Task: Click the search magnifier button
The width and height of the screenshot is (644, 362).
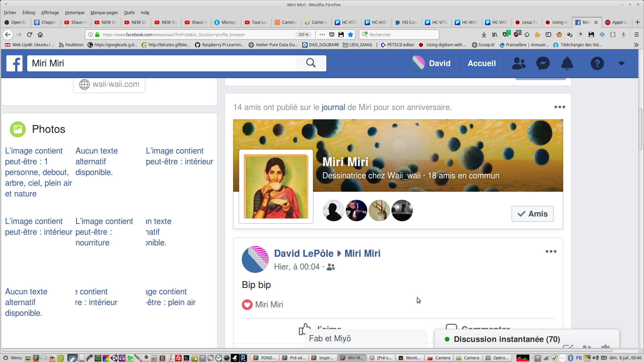Action: click(x=311, y=63)
